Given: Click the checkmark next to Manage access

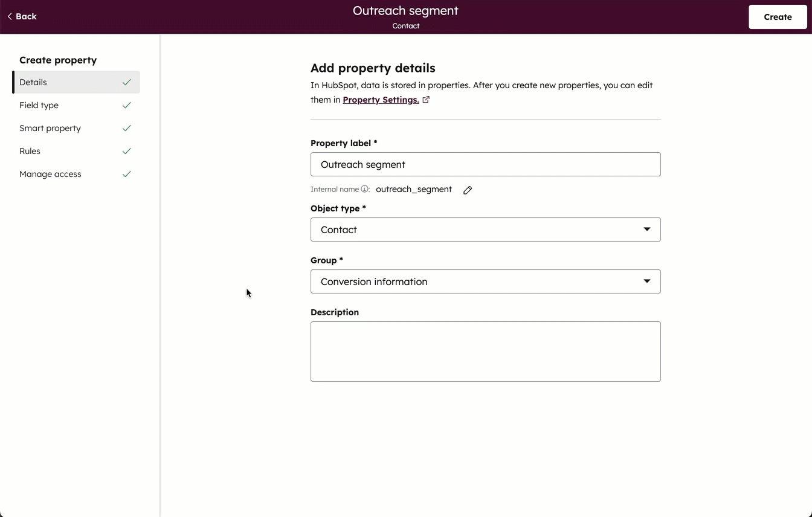Looking at the screenshot, I should (127, 173).
